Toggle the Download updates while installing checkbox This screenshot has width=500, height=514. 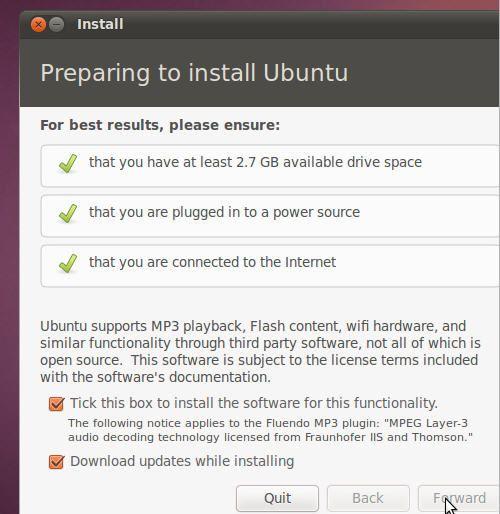[x=56, y=462]
